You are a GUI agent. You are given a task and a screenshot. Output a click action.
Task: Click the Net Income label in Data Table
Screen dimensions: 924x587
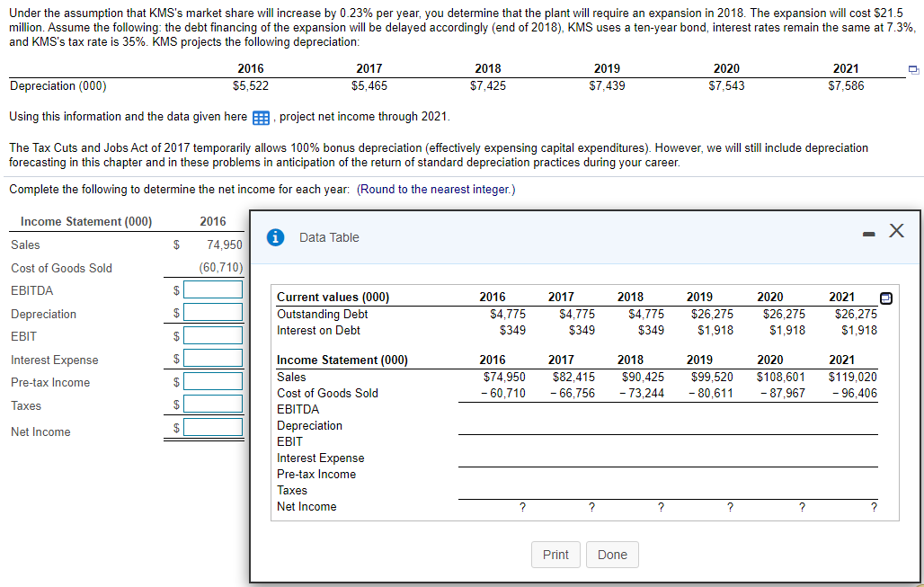(x=307, y=507)
